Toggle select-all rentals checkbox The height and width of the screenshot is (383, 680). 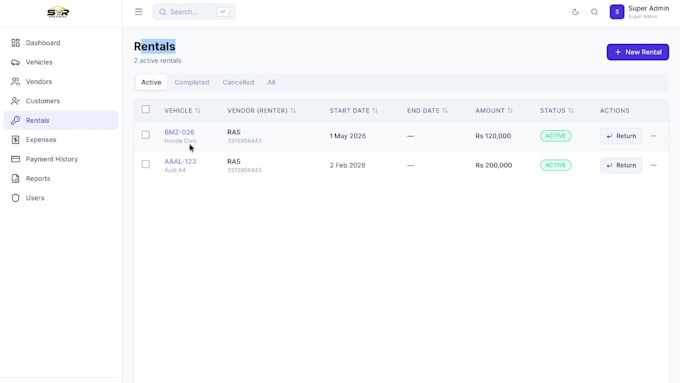(146, 109)
